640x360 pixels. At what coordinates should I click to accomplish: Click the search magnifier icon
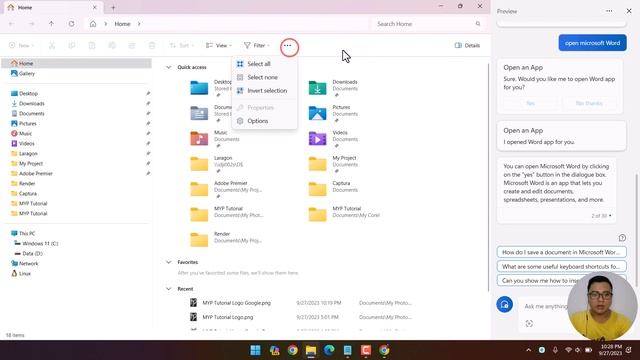click(x=478, y=24)
